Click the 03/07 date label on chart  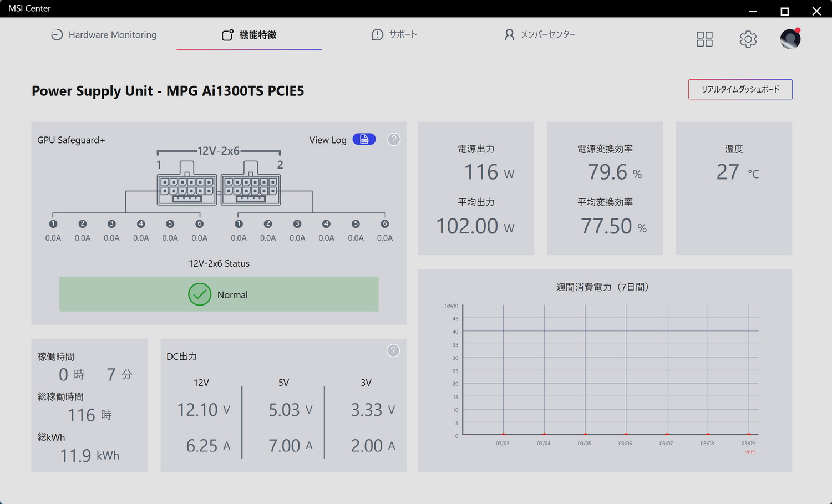click(666, 444)
